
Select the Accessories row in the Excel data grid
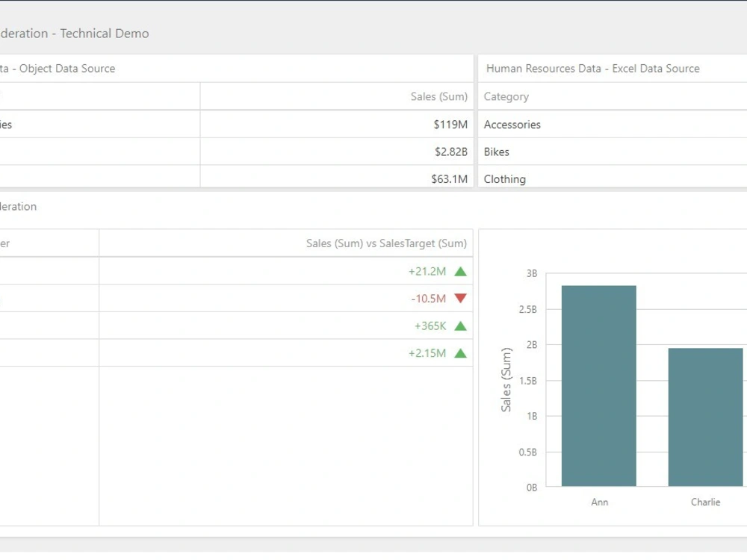coord(512,125)
